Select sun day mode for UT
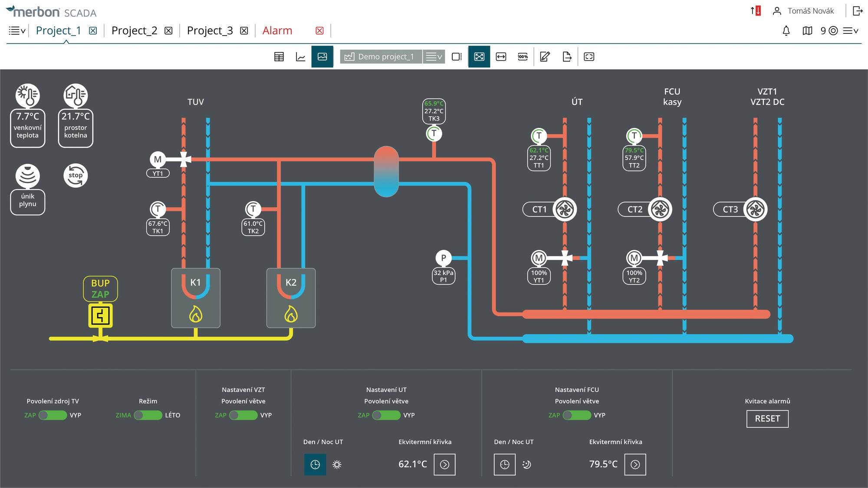 [337, 465]
